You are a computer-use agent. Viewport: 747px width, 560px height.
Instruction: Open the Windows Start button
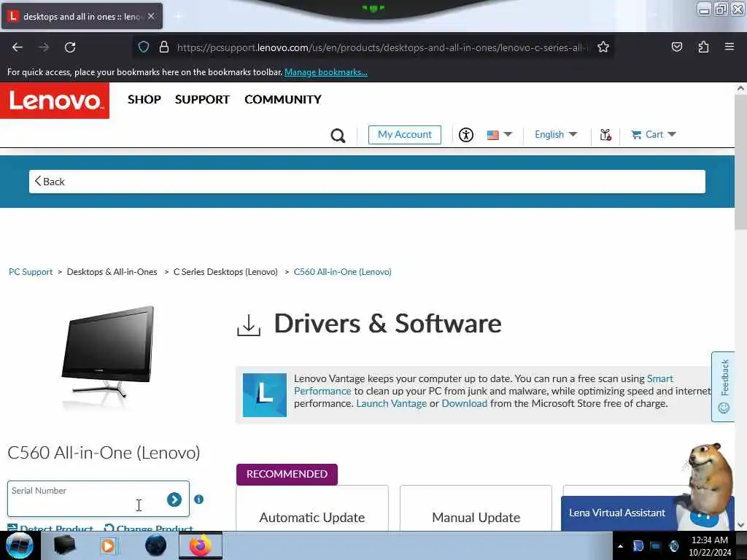coord(19,545)
